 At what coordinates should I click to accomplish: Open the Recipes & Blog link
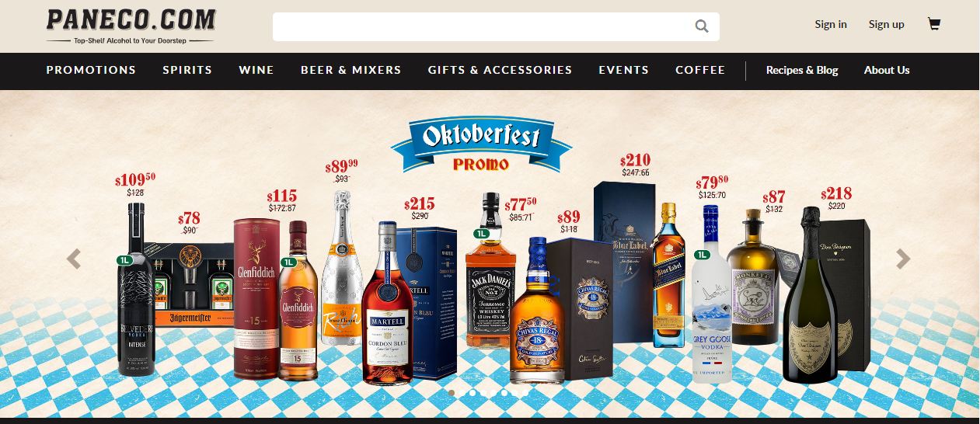click(802, 70)
